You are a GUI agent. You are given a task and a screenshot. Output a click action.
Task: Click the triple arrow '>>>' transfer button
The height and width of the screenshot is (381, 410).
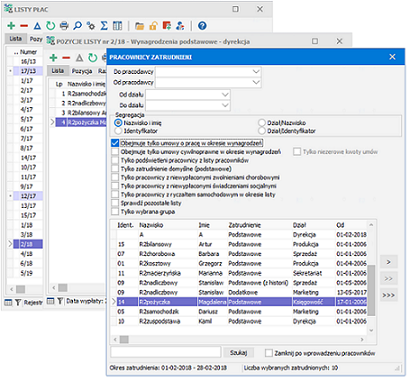389,295
